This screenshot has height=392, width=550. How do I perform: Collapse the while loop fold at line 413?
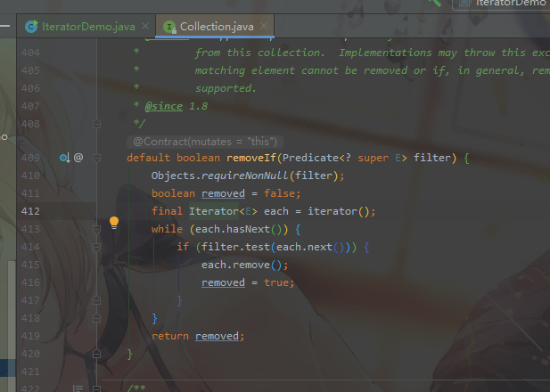pos(97,229)
